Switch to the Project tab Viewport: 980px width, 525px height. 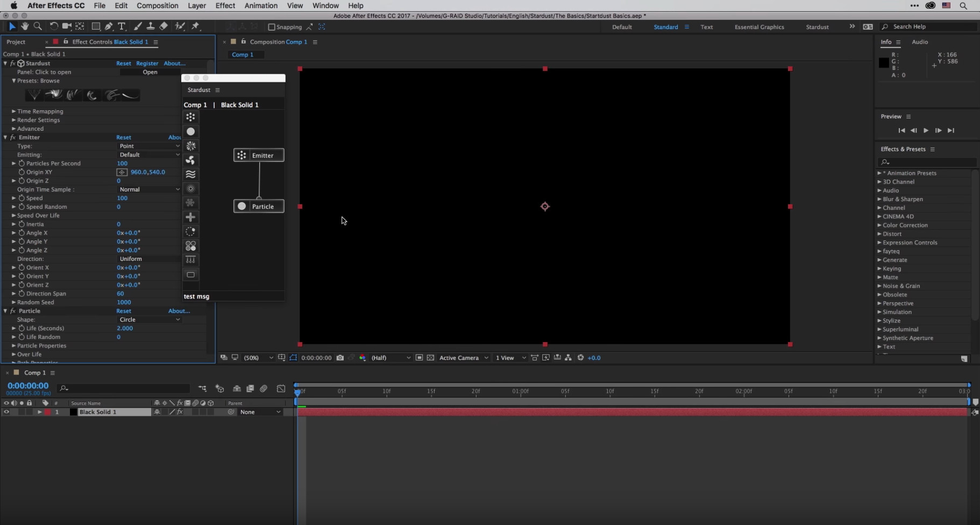tap(16, 42)
